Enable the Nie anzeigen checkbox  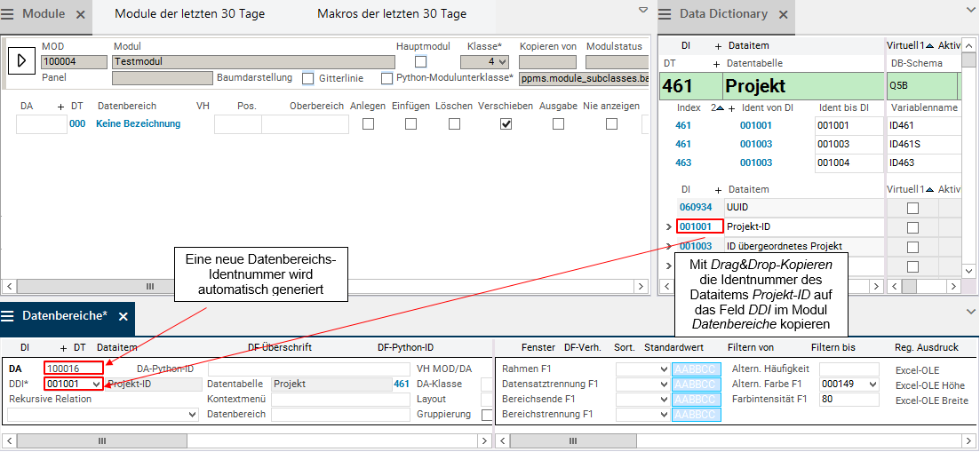click(611, 123)
